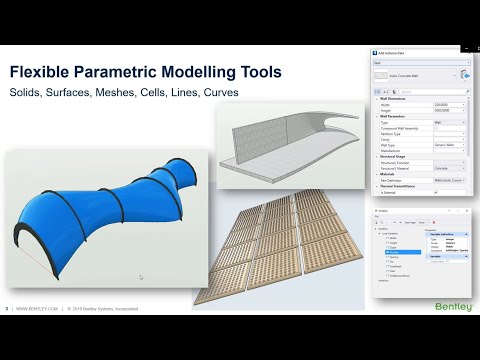This screenshot has width=480, height=360.
Task: Collapse the Thermal Transmittance section
Action: click(377, 186)
